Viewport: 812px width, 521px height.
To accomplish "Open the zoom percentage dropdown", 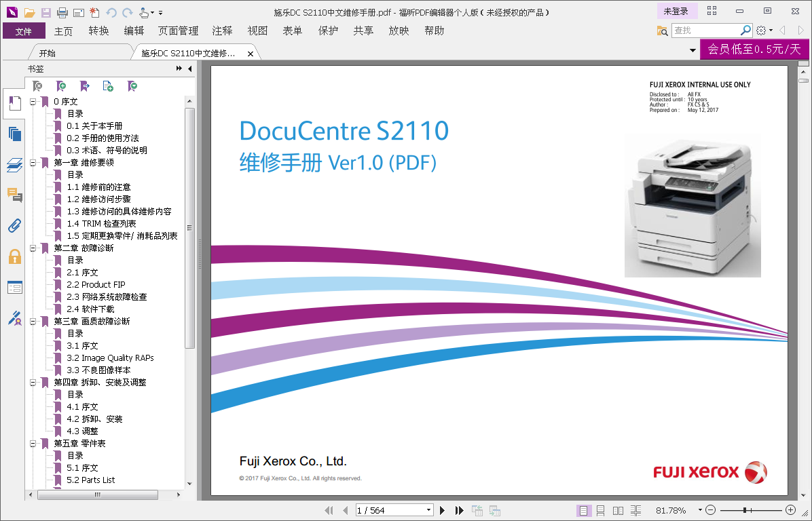I will click(700, 510).
